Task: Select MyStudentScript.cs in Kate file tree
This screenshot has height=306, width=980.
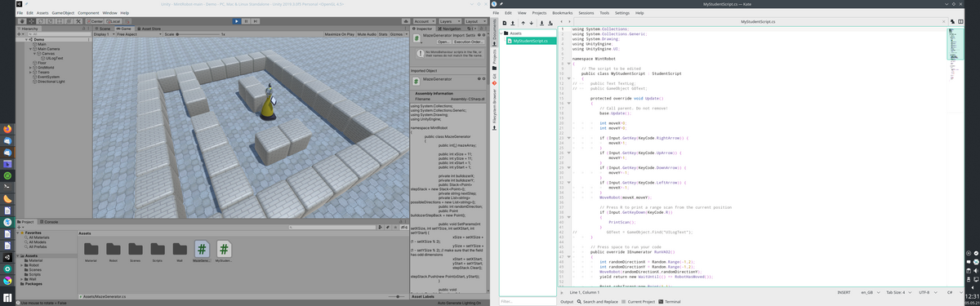Action: [531, 41]
